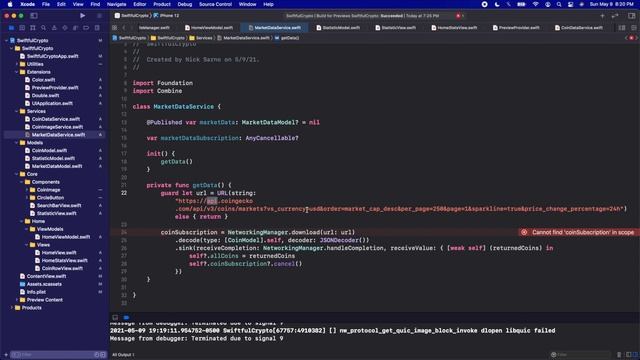Toggle the variables view pane button

coord(629,355)
